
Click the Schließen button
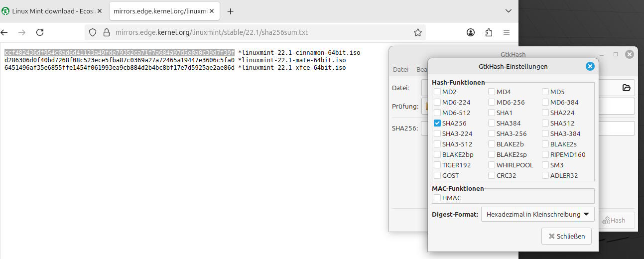[x=566, y=236]
